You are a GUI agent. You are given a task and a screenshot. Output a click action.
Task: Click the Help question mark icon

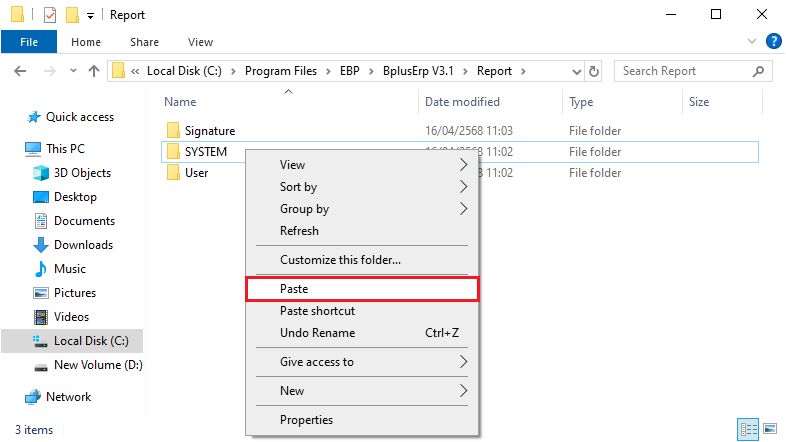[773, 41]
